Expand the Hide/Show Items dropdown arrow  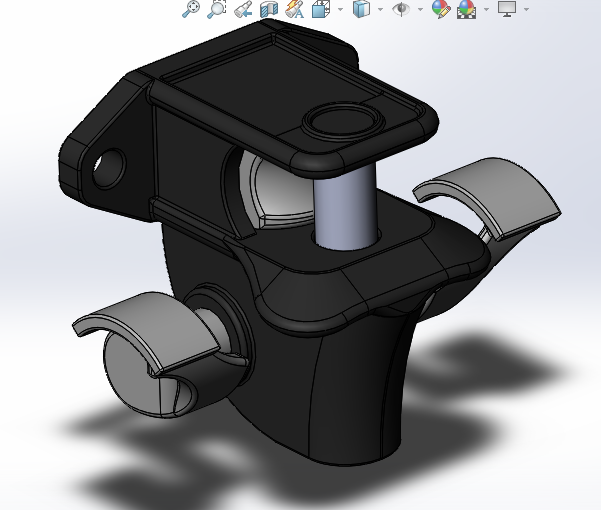[x=420, y=9]
